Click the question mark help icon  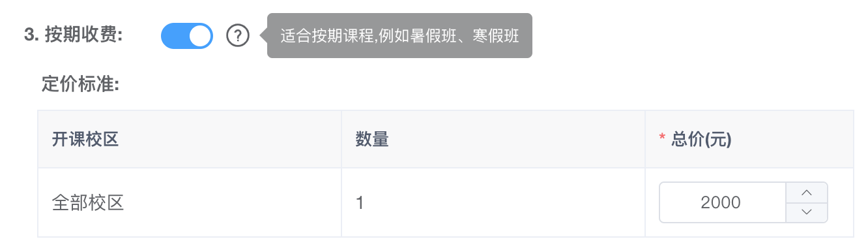pyautogui.click(x=238, y=36)
